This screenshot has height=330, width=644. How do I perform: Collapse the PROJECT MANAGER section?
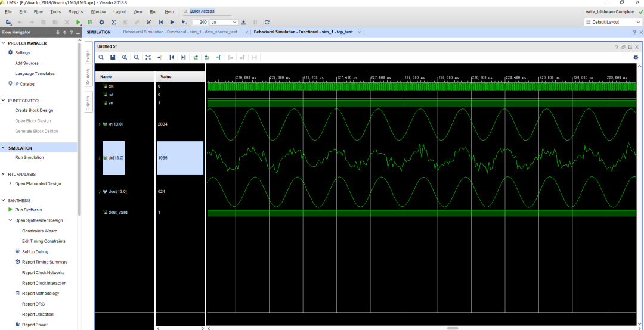click(4, 43)
